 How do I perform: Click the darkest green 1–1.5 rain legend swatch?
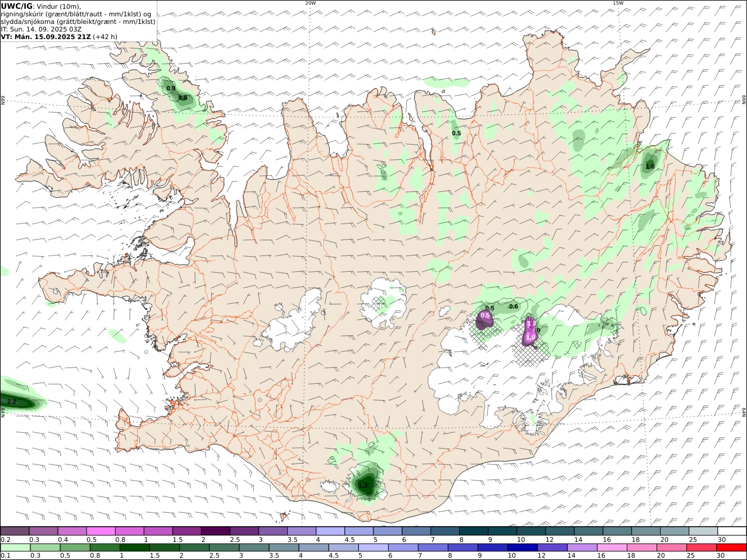[134, 548]
